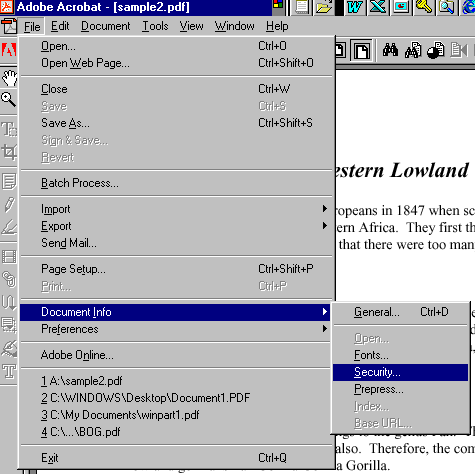Open the Office shortcut bar colored squares icon
Viewport: 475px width, 474px height.
click(277, 4)
